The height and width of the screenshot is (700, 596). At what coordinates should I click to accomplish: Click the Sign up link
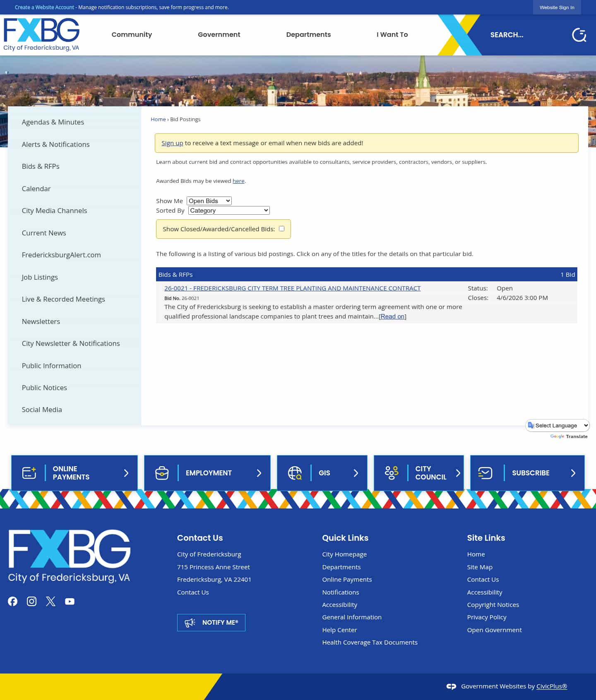coord(172,143)
